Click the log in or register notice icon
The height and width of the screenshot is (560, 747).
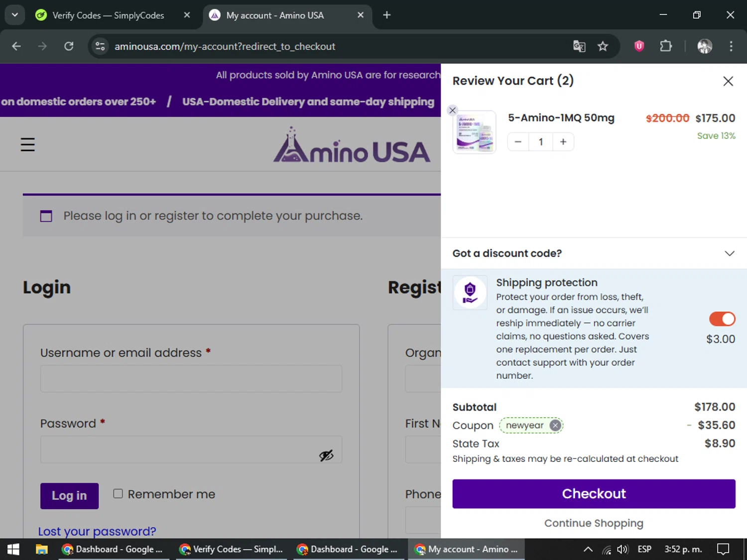pyautogui.click(x=46, y=216)
